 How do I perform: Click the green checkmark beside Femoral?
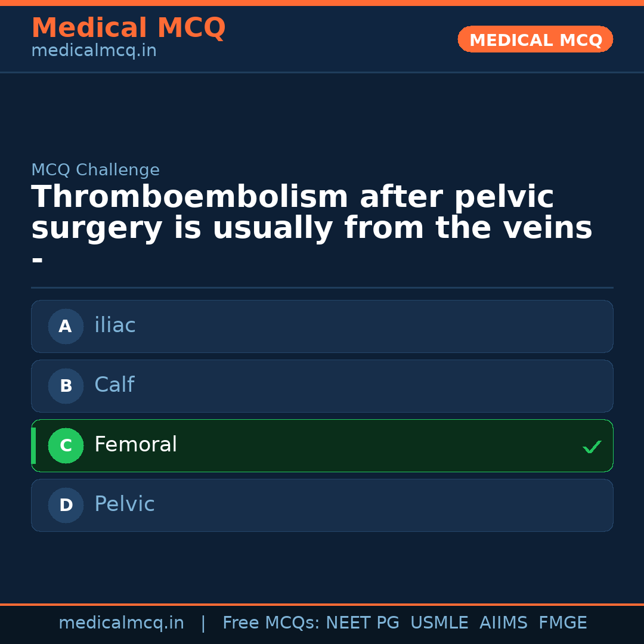pos(592,447)
